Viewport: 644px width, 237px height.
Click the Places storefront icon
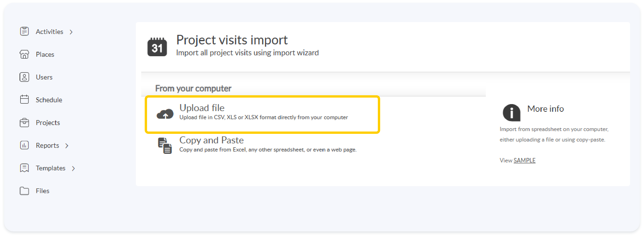(24, 54)
